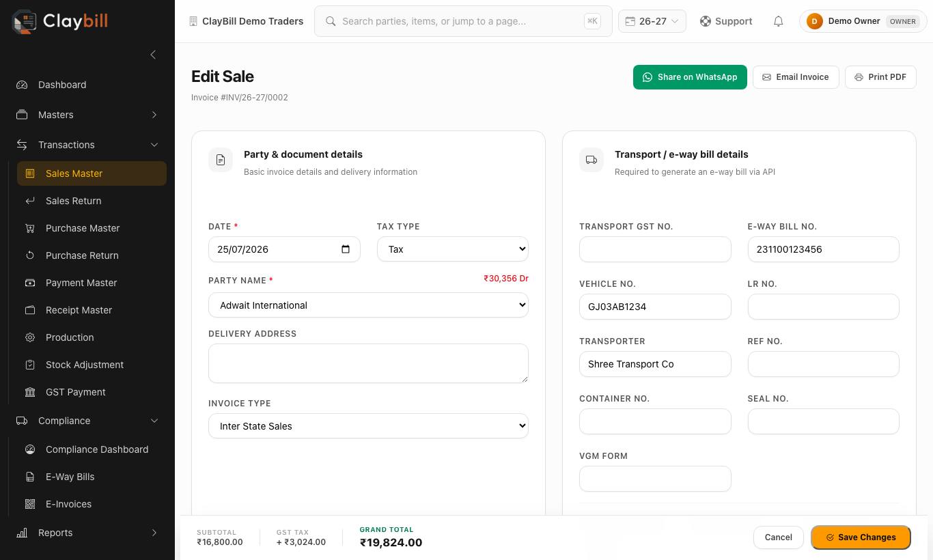Open GST Payment
The height and width of the screenshot is (560, 933).
pos(92,392)
